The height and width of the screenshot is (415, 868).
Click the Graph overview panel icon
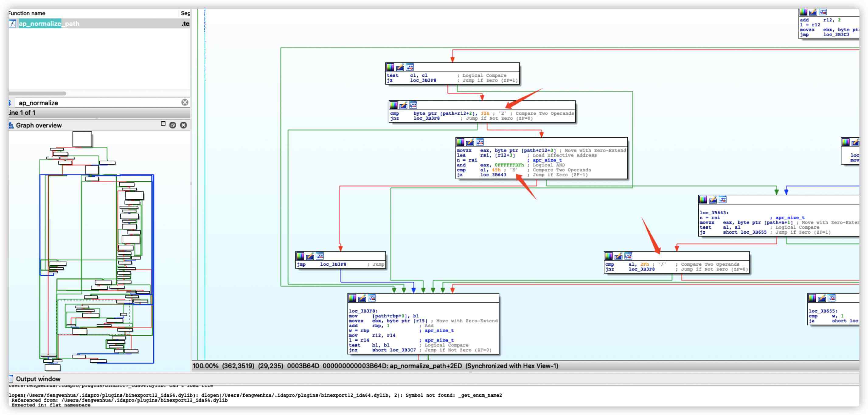[11, 125]
